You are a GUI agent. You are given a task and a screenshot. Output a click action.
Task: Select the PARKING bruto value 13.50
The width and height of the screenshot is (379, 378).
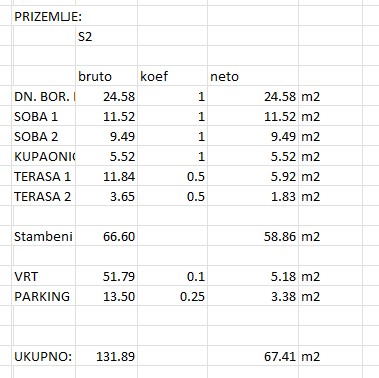pos(106,296)
